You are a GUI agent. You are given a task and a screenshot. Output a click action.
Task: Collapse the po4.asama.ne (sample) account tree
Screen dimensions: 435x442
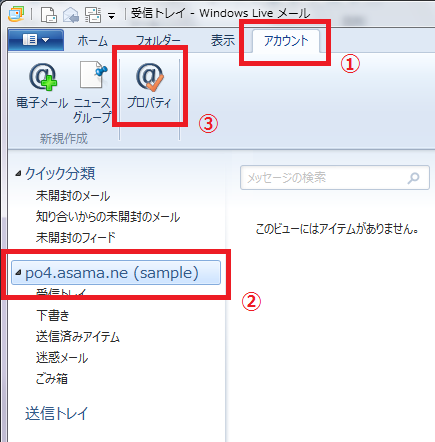(19, 273)
